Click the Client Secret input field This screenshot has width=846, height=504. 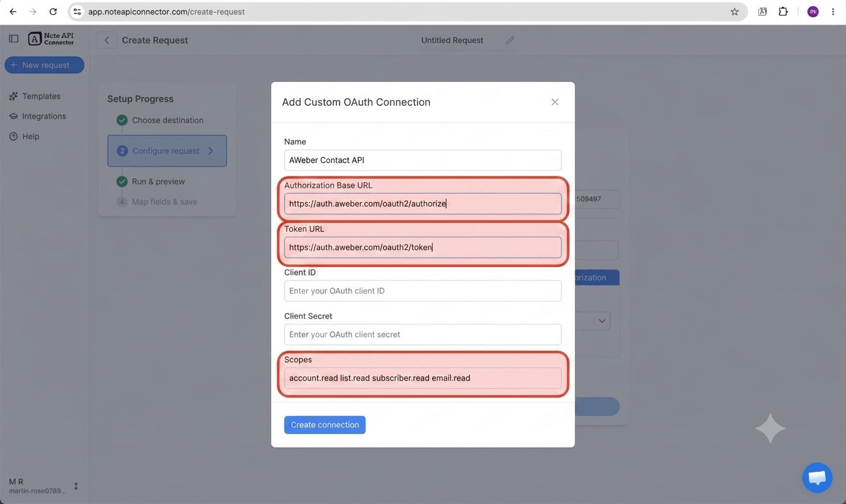pos(423,335)
